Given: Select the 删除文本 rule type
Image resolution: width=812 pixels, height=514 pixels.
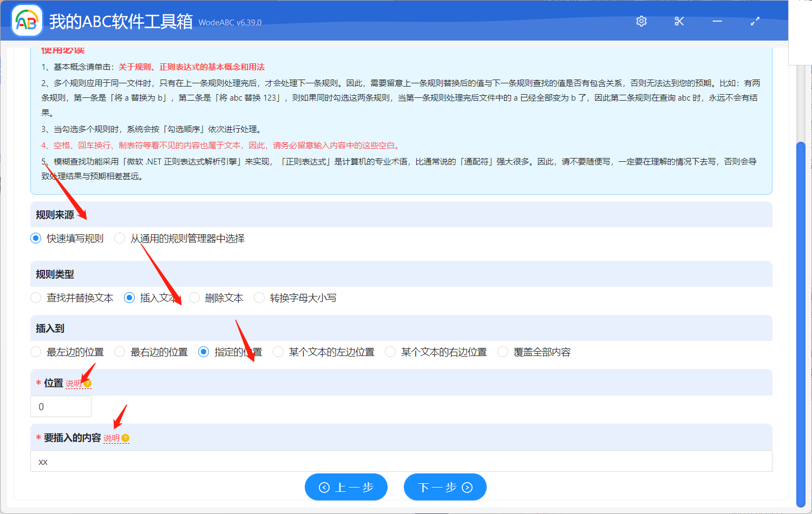Looking at the screenshot, I should point(194,298).
